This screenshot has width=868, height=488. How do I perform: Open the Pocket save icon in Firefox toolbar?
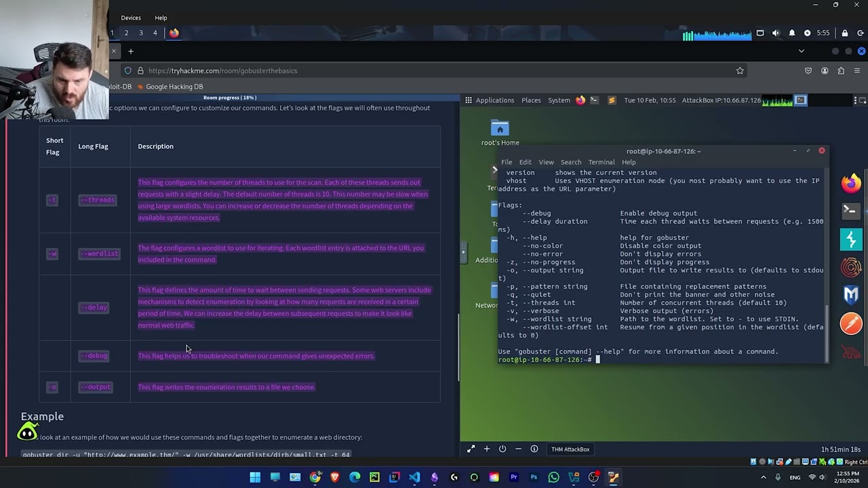coord(808,70)
